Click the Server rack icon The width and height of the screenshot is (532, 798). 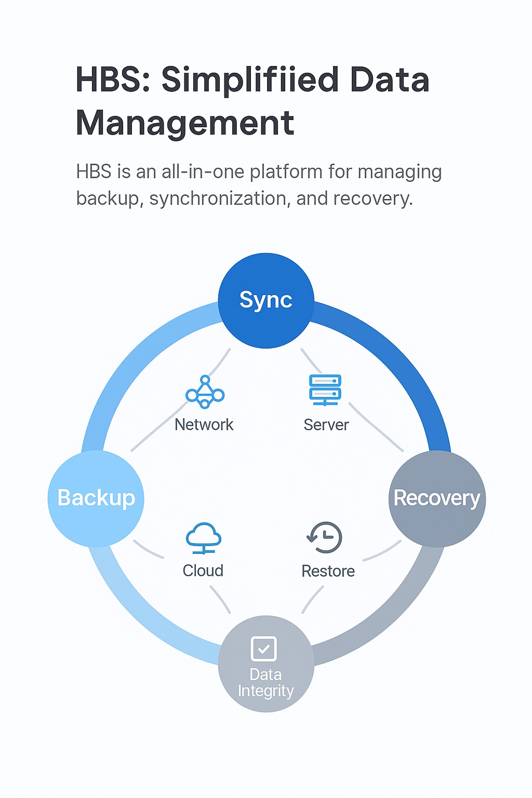tap(325, 389)
